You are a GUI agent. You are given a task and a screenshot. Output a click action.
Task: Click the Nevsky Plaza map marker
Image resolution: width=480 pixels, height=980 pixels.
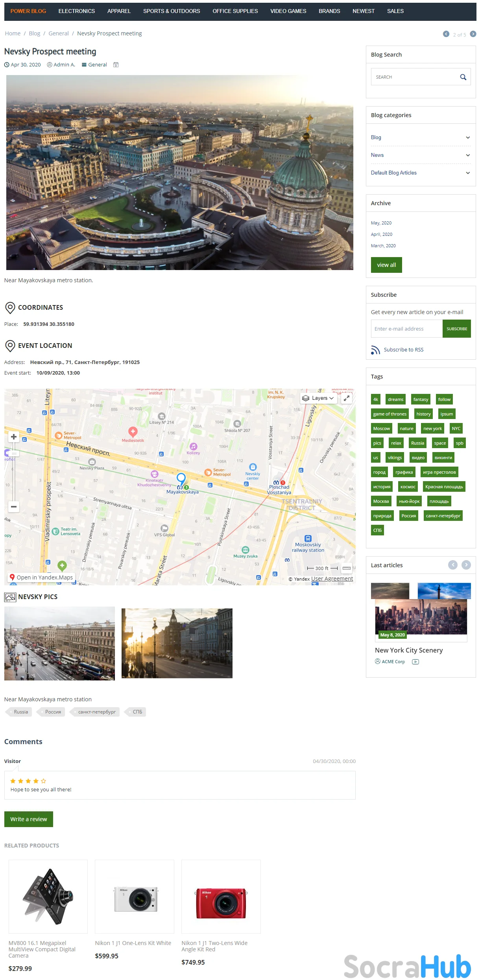[92, 462]
